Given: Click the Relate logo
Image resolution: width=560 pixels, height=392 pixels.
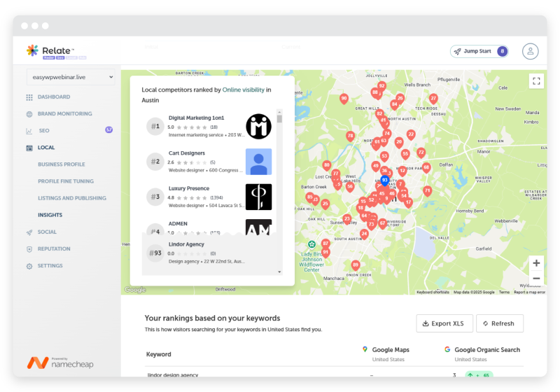Looking at the screenshot, I should [x=56, y=52].
